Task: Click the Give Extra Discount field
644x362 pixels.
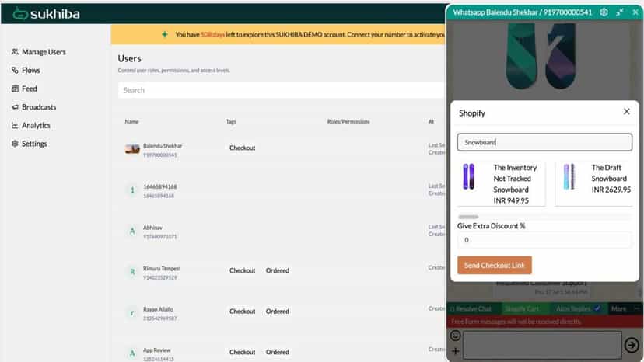Action: [544, 240]
